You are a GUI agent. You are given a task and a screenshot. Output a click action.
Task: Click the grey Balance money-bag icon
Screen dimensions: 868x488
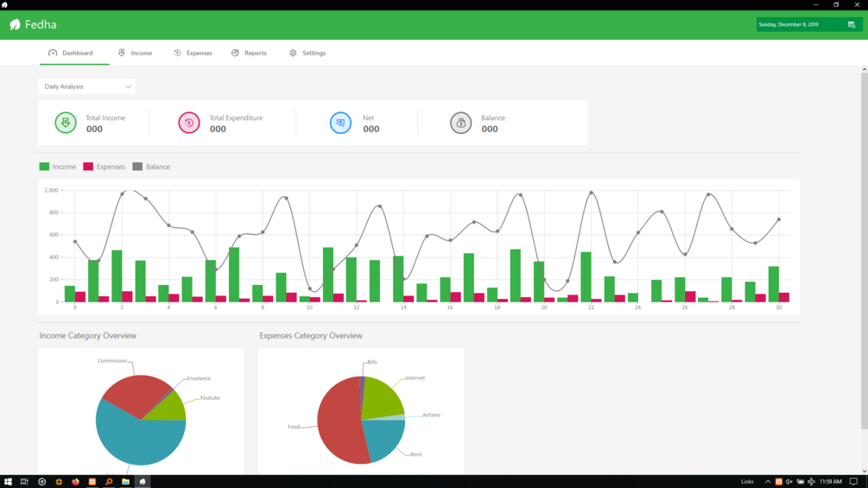tap(460, 123)
